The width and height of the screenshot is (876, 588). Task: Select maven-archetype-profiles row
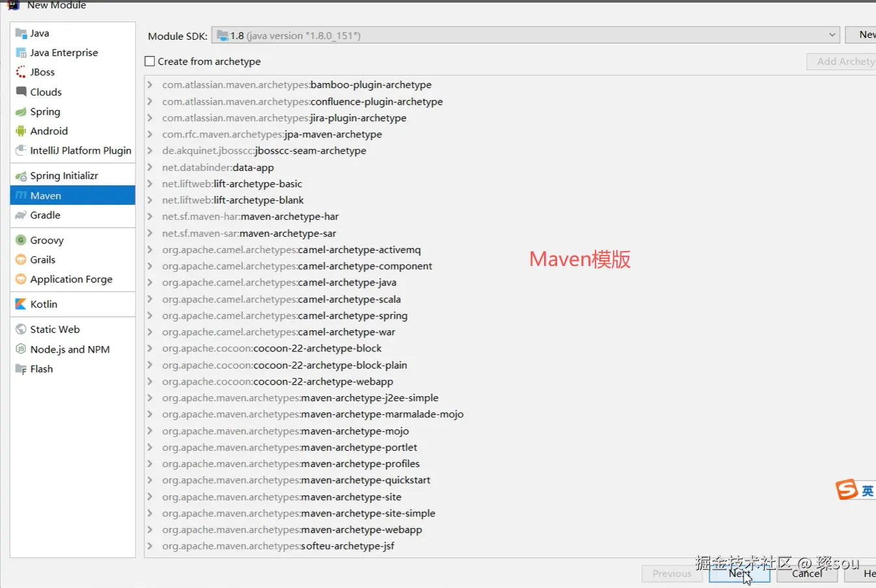(x=510, y=463)
